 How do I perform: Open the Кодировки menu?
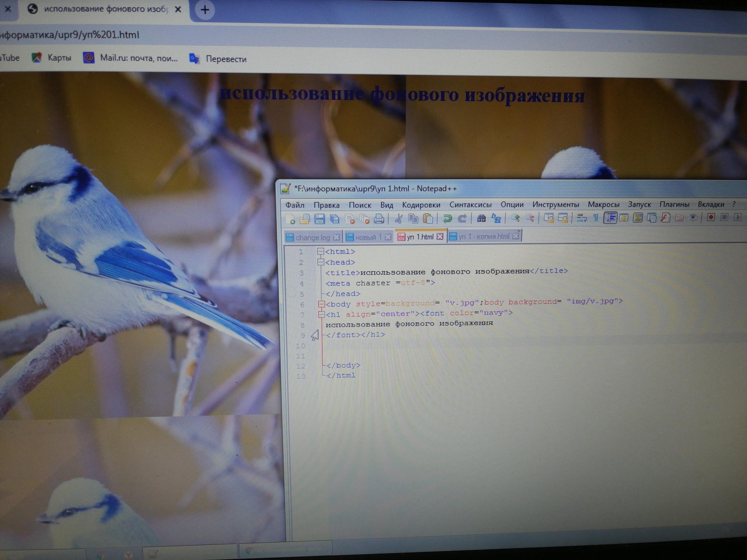pyautogui.click(x=421, y=205)
